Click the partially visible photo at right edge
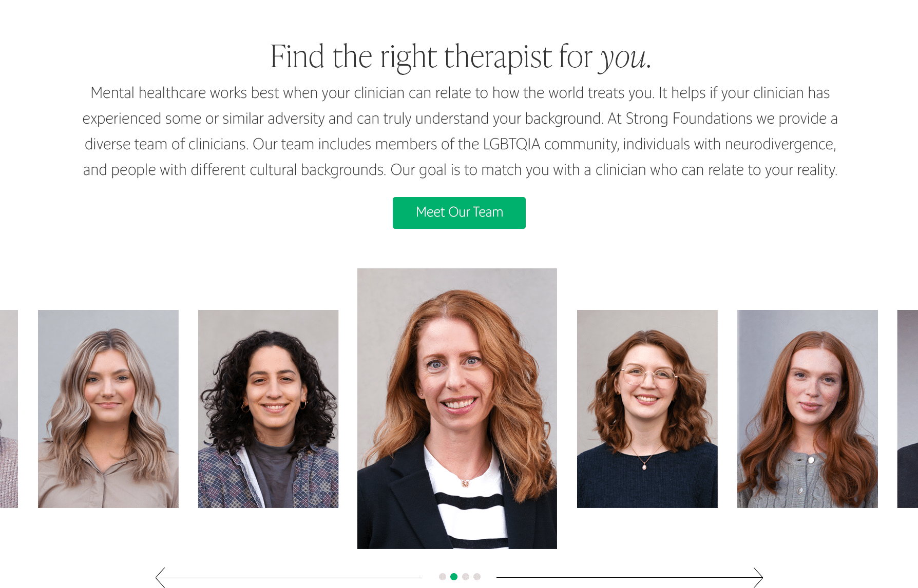Screen dimensions: 918x588 coord(908,409)
